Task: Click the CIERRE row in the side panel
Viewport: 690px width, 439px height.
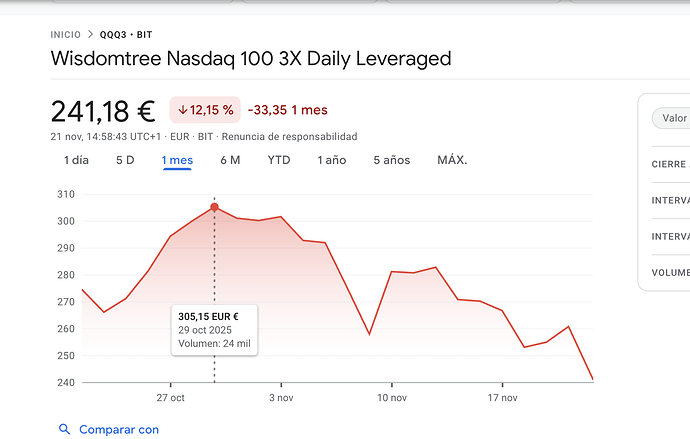Action: (670, 164)
